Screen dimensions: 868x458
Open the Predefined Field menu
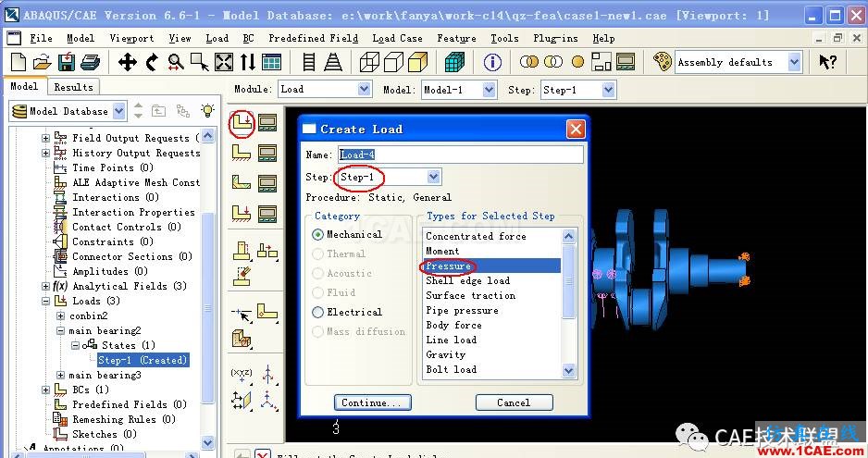pos(314,38)
